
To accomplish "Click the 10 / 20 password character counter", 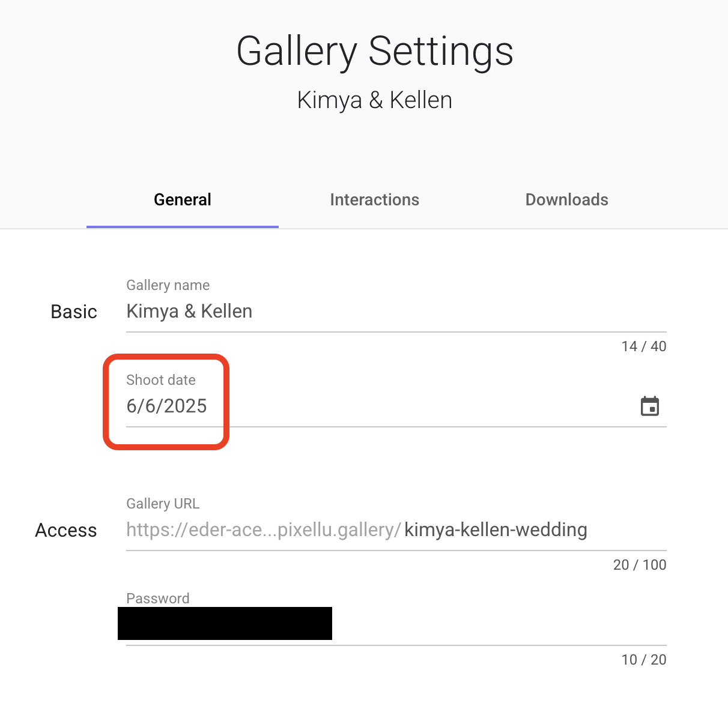I will (644, 660).
